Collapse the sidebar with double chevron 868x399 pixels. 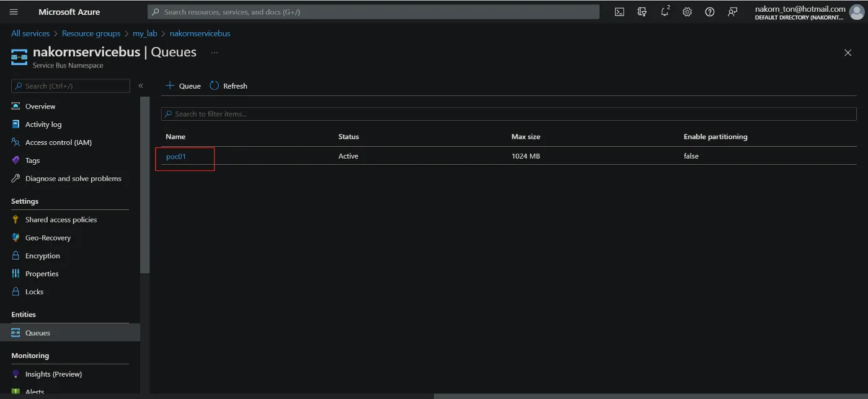(x=141, y=85)
